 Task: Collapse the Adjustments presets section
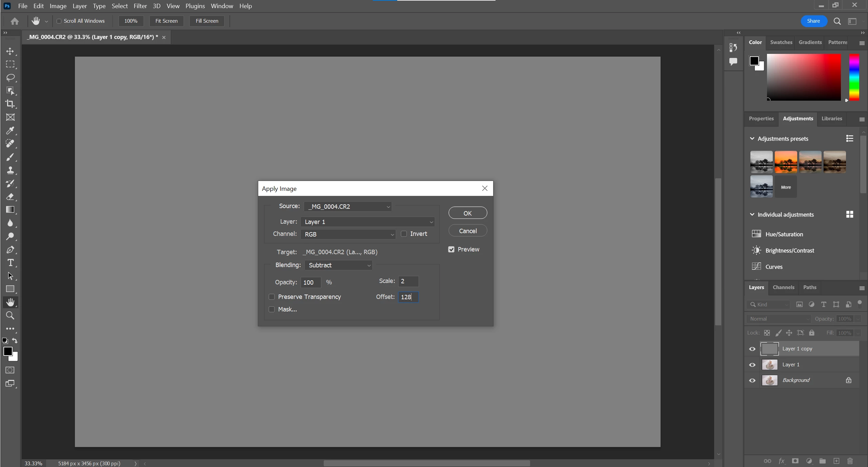752,139
